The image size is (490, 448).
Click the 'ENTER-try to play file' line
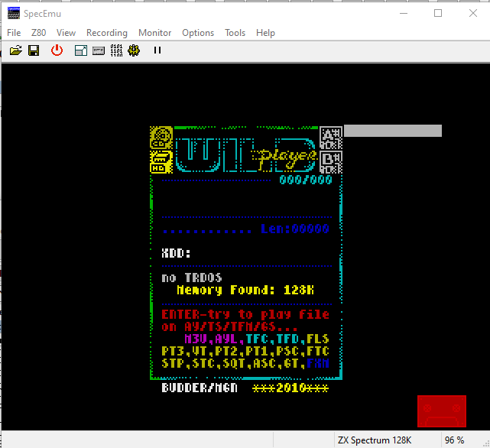[245, 314]
